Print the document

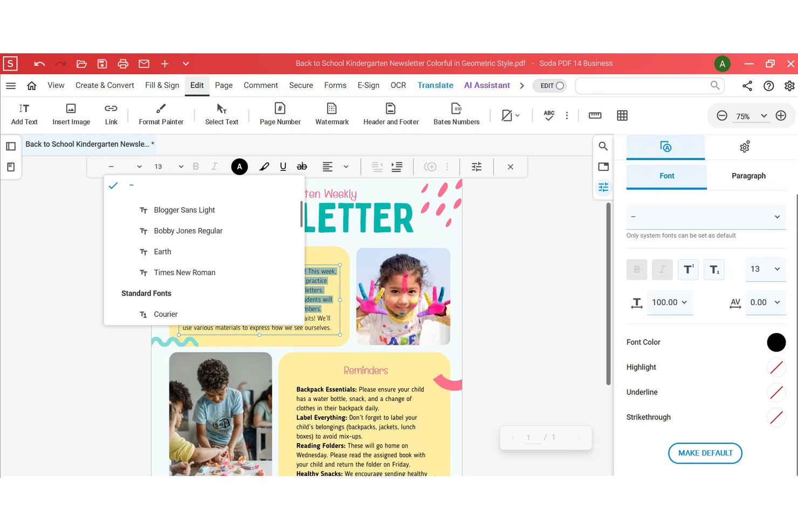(123, 64)
